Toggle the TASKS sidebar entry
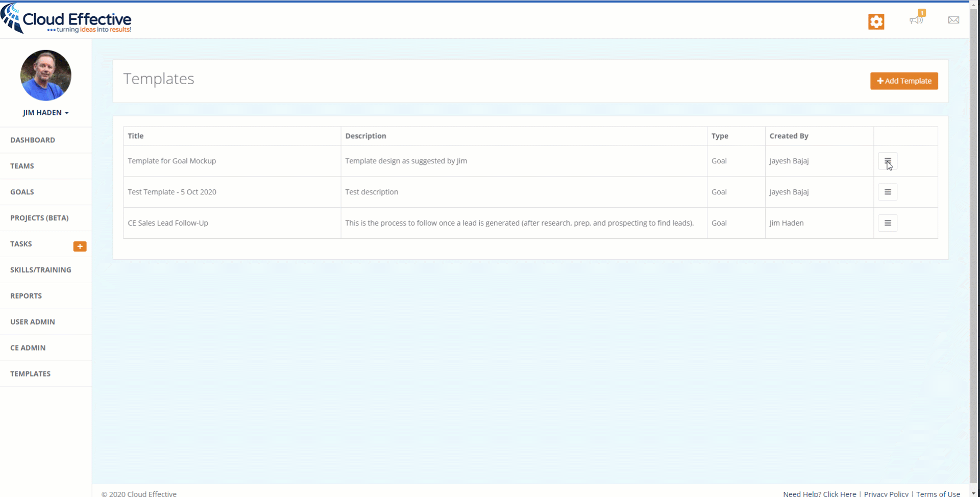 pyautogui.click(x=21, y=244)
